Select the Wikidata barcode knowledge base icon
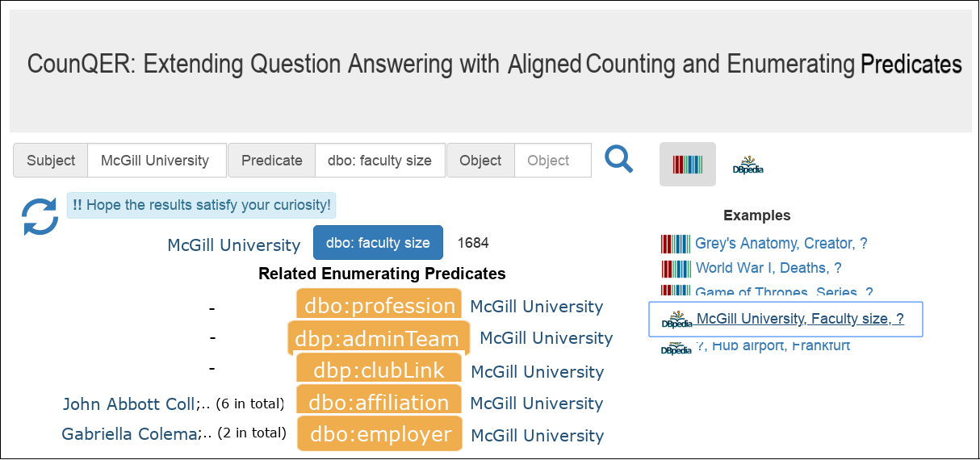 pos(687,165)
